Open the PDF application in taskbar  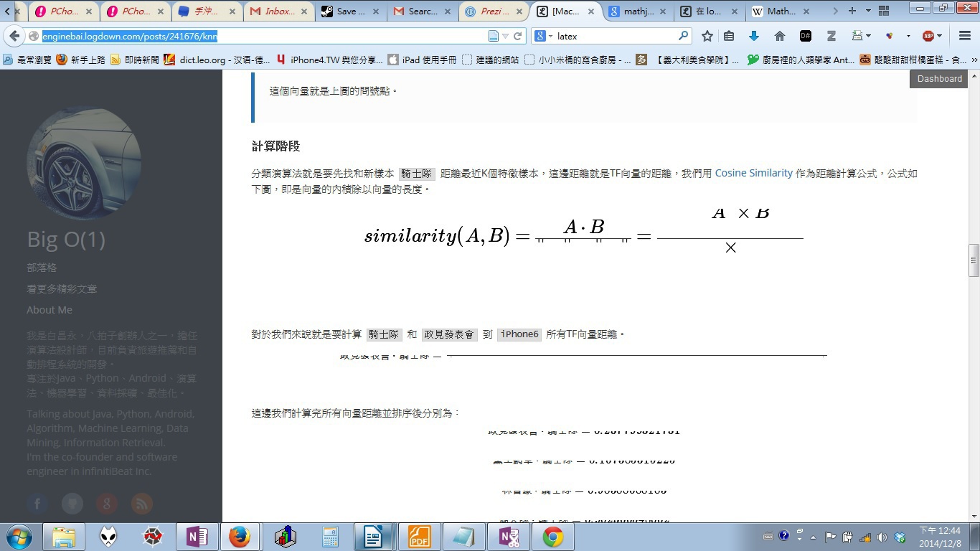click(419, 537)
